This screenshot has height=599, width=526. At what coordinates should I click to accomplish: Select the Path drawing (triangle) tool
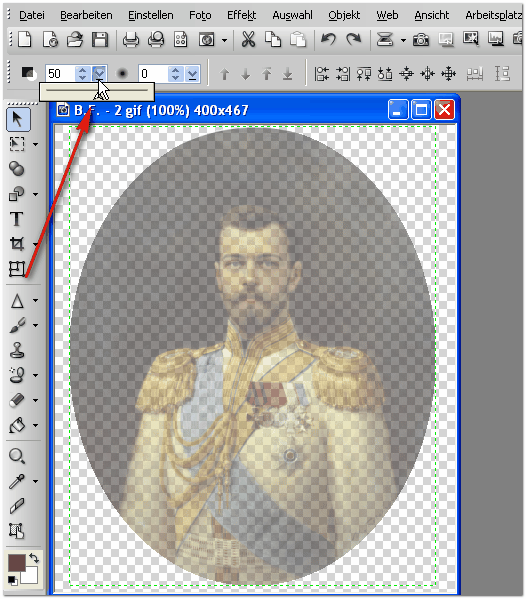(17, 301)
